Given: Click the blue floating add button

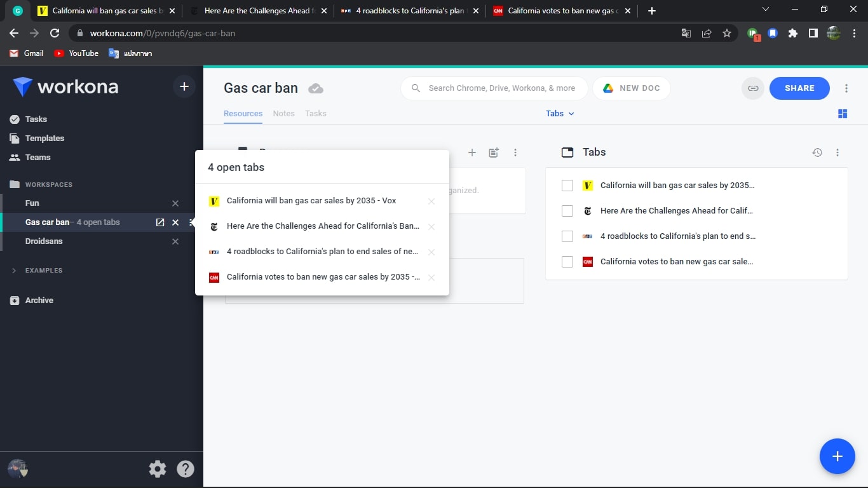Looking at the screenshot, I should pos(837,456).
